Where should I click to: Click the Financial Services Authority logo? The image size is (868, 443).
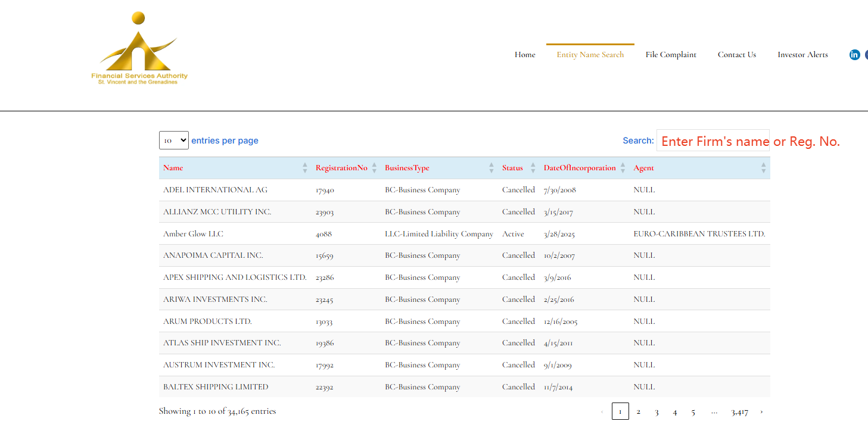tap(139, 49)
